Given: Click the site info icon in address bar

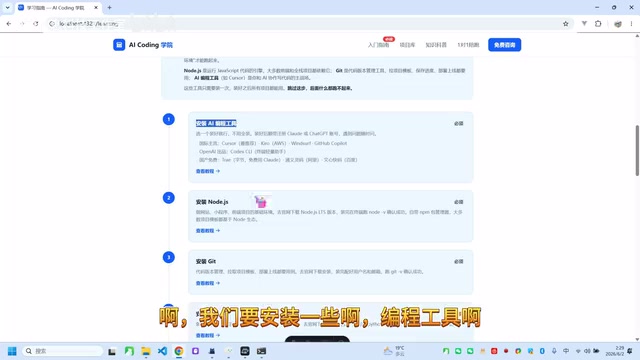Looking at the screenshot, I should pyautogui.click(x=52, y=24).
